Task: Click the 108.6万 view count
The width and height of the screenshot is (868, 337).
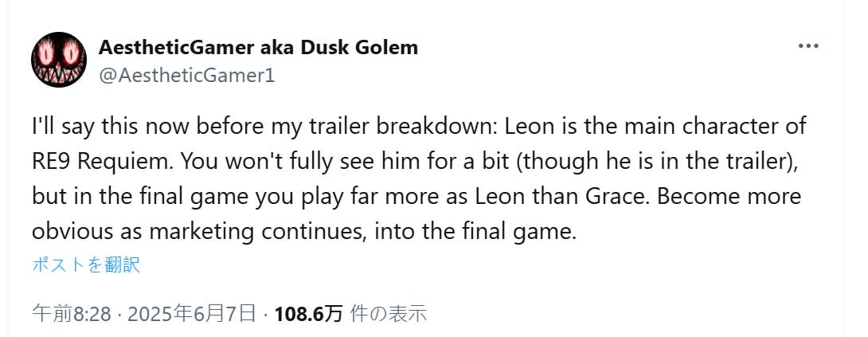Action: 308,313
